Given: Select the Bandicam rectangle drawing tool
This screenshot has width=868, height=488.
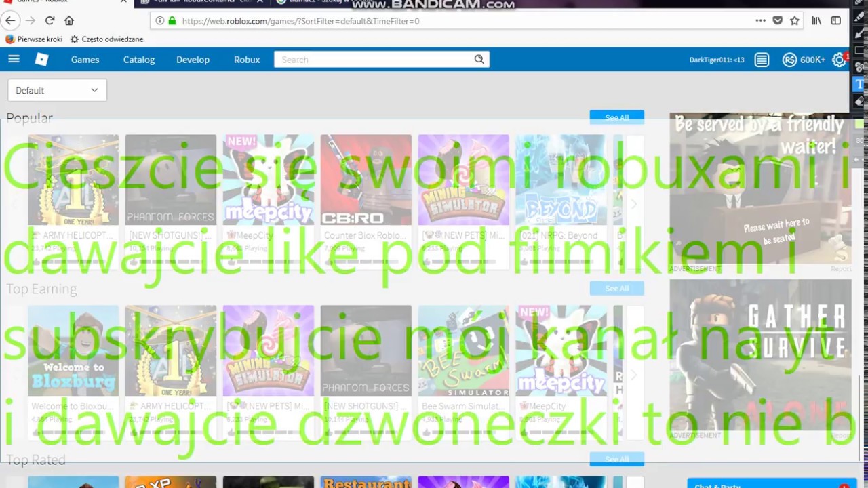Looking at the screenshot, I should 859,51.
